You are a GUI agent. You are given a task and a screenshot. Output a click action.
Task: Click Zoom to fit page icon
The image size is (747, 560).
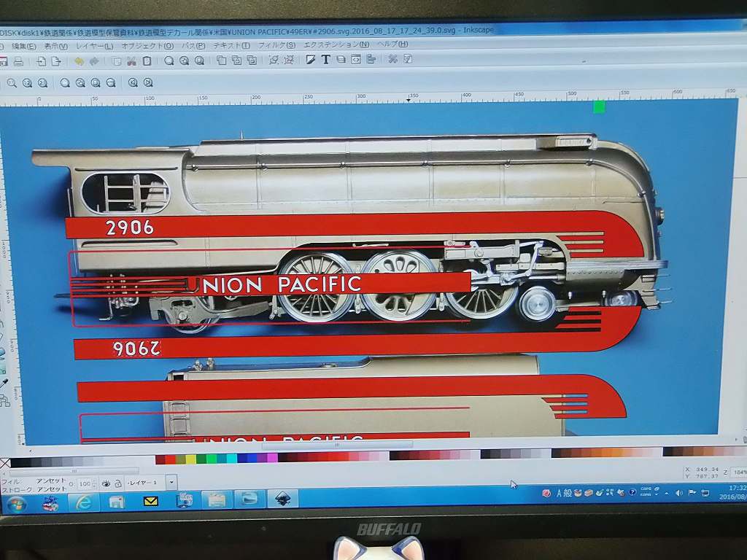click(200, 61)
